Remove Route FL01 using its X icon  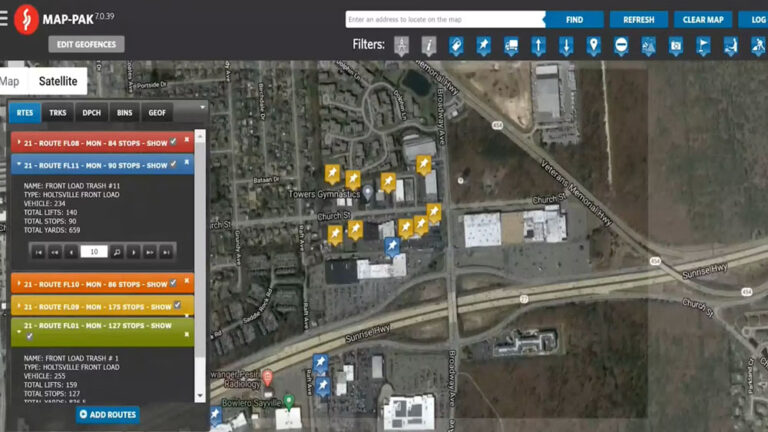pyautogui.click(x=187, y=335)
